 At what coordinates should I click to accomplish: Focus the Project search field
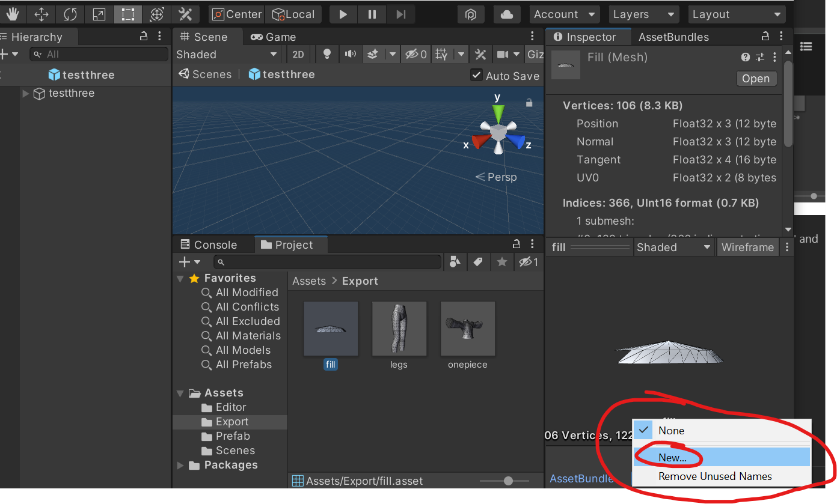(328, 262)
